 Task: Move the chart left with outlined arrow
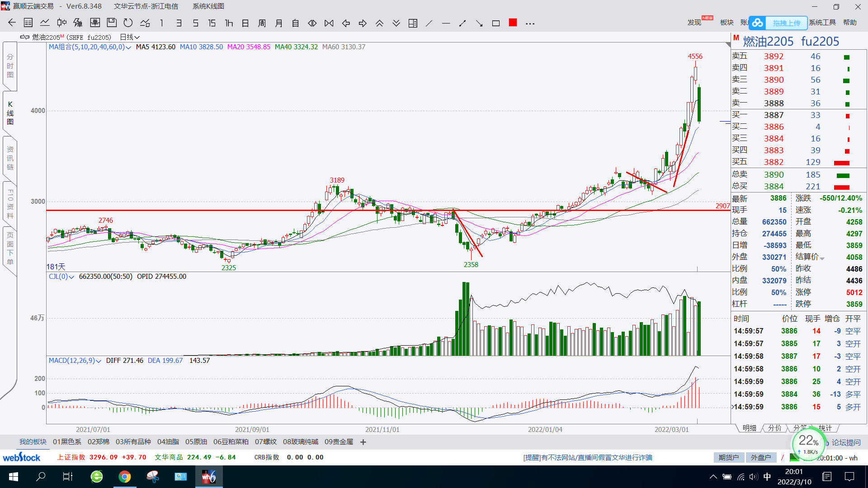(346, 23)
